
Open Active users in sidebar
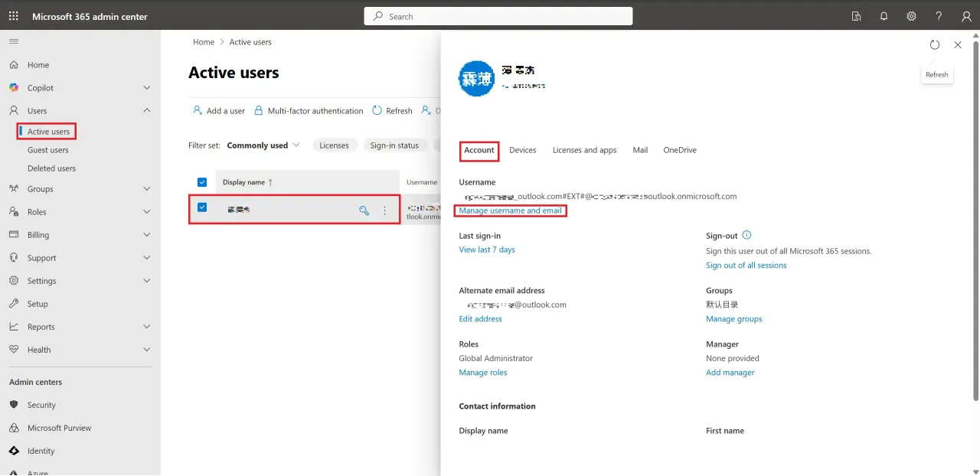tap(48, 132)
